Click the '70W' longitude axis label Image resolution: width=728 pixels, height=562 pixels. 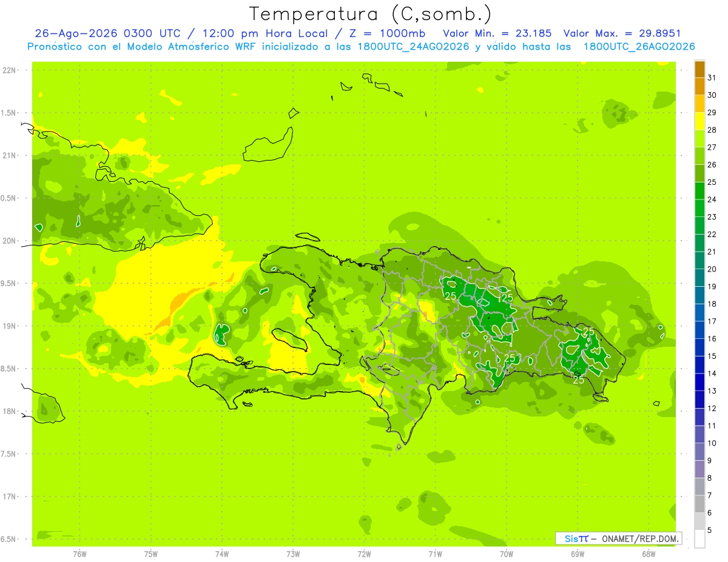pos(507,554)
